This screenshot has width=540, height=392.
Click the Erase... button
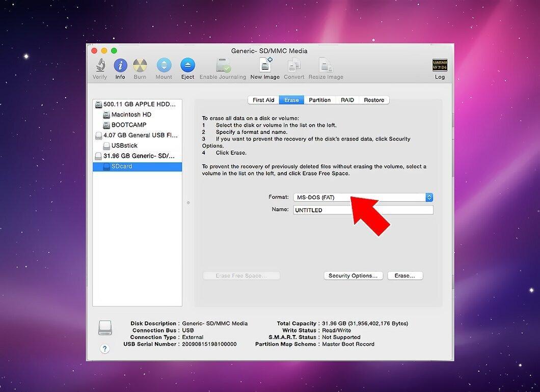pos(405,276)
